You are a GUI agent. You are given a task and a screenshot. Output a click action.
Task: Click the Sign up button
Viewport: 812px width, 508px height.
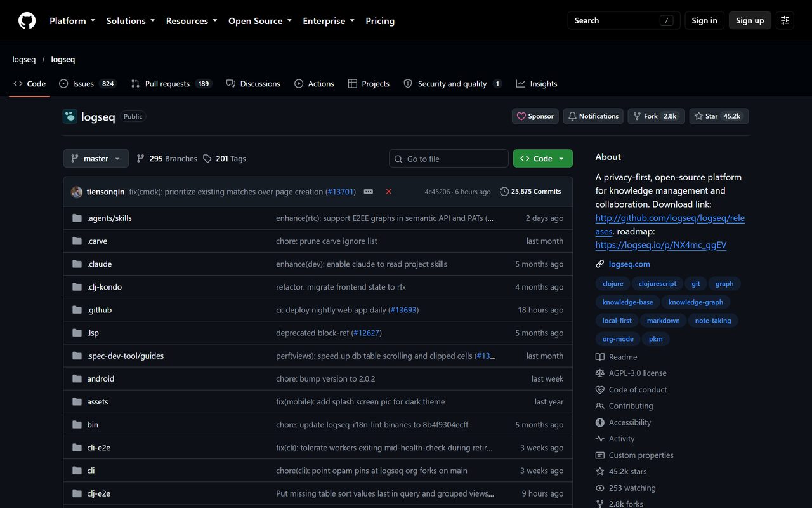tap(750, 20)
